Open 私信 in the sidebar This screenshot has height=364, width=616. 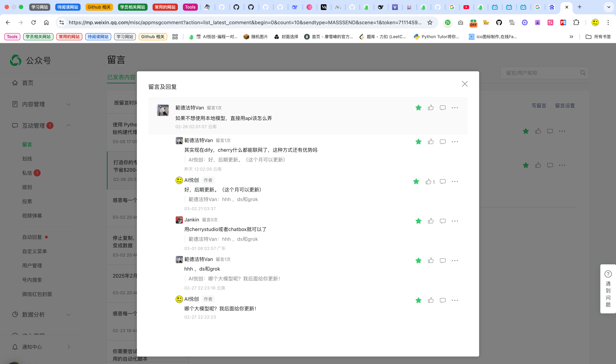click(x=27, y=173)
